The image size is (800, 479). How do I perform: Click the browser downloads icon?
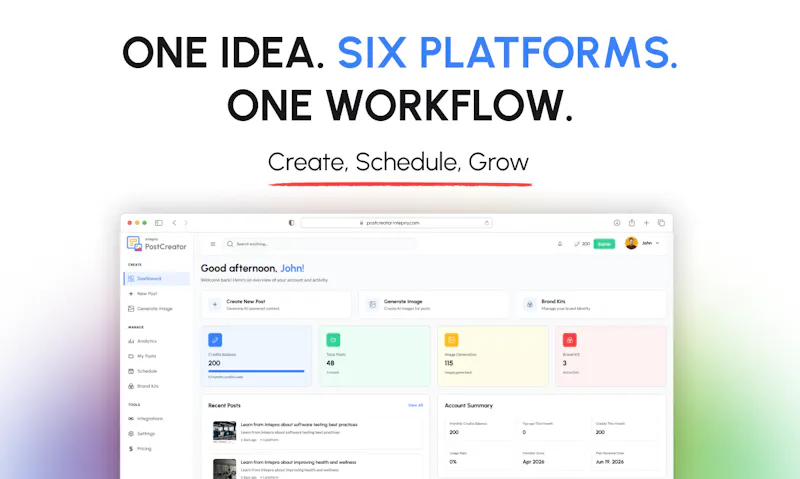click(x=617, y=223)
